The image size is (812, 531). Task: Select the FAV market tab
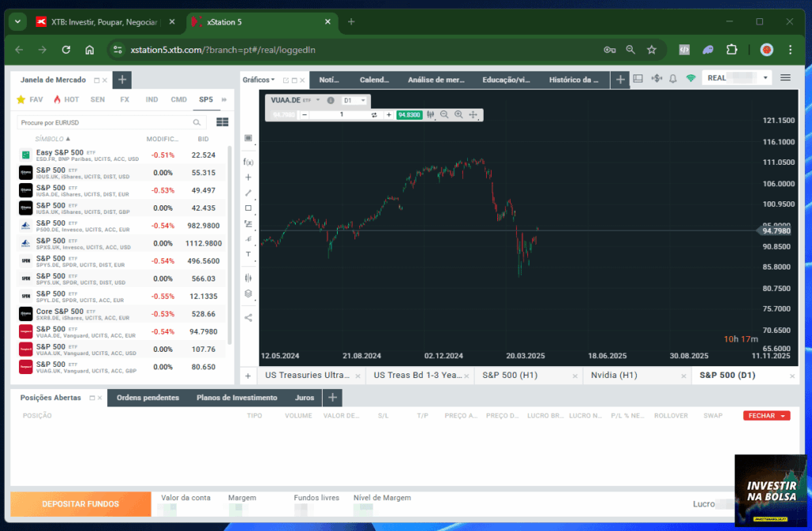tap(30, 99)
